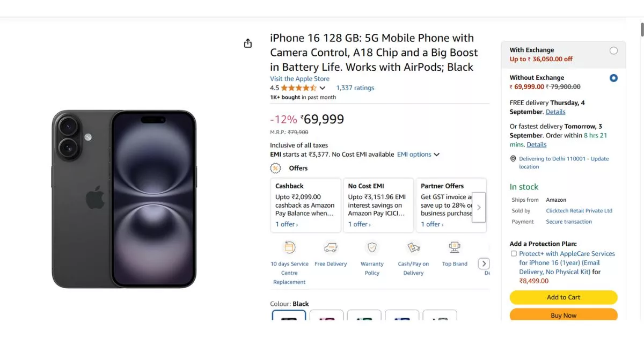
Task: Open the Warranty Policy shield icon
Action: click(x=372, y=247)
